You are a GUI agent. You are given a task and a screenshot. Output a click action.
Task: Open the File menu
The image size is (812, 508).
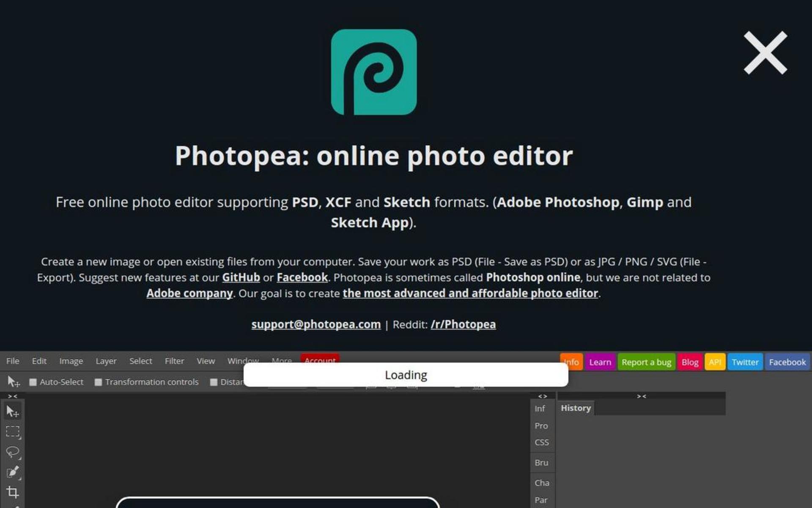[x=13, y=361]
